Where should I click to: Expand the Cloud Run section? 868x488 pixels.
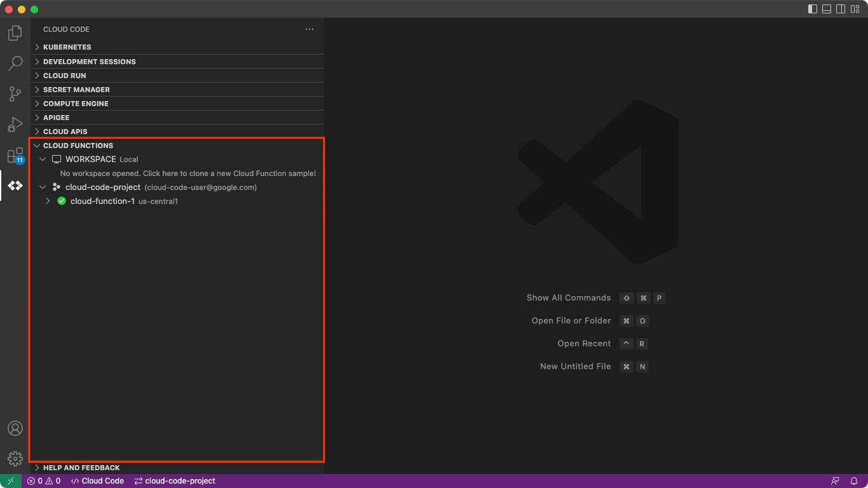tap(177, 76)
